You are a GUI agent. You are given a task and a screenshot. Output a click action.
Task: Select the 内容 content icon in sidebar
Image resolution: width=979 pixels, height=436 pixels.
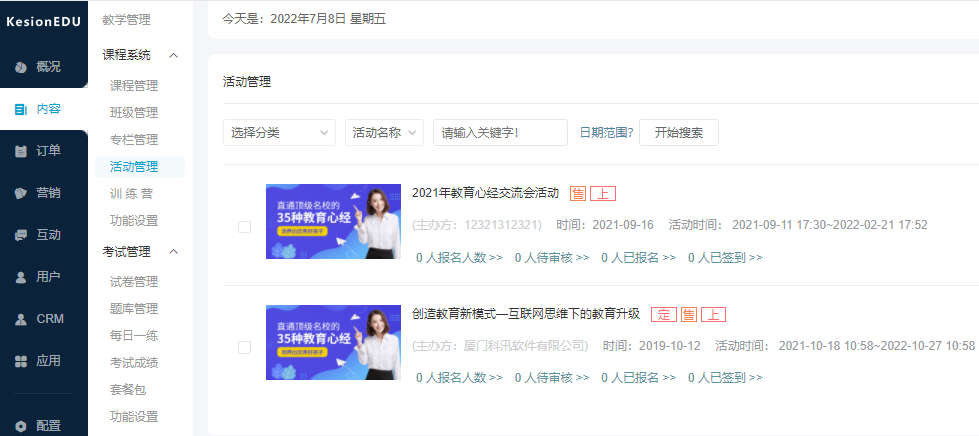[x=21, y=109]
